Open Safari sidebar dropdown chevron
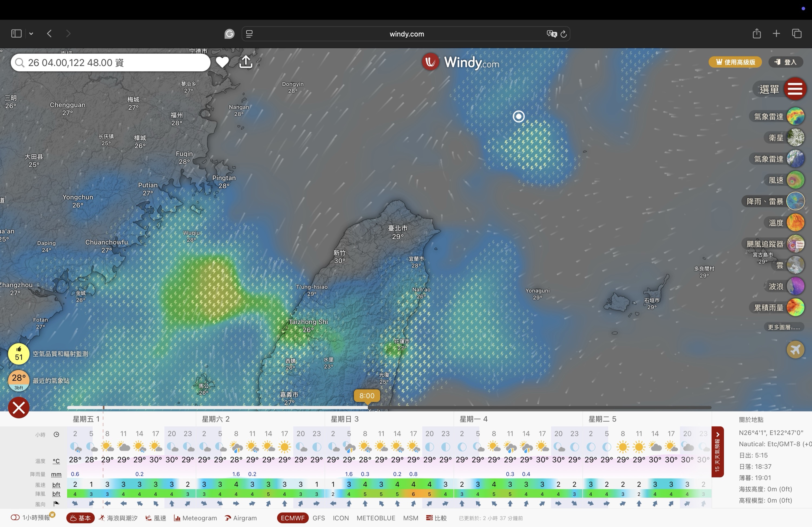 click(x=31, y=34)
